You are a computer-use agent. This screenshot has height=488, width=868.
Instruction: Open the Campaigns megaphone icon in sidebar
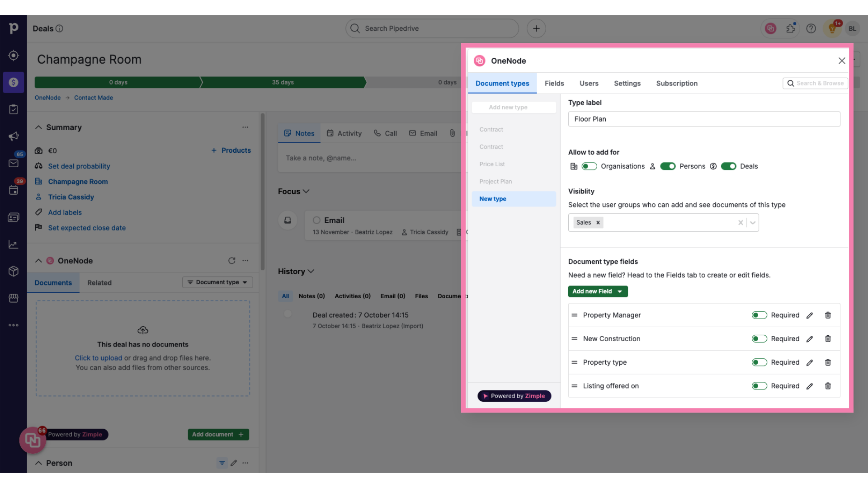[x=14, y=136]
